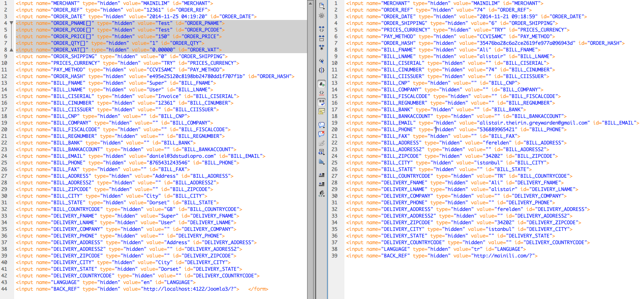Click the hash 35476ba28c6a2ce2619fe977a096943d
644x299 pixels.
526,43
